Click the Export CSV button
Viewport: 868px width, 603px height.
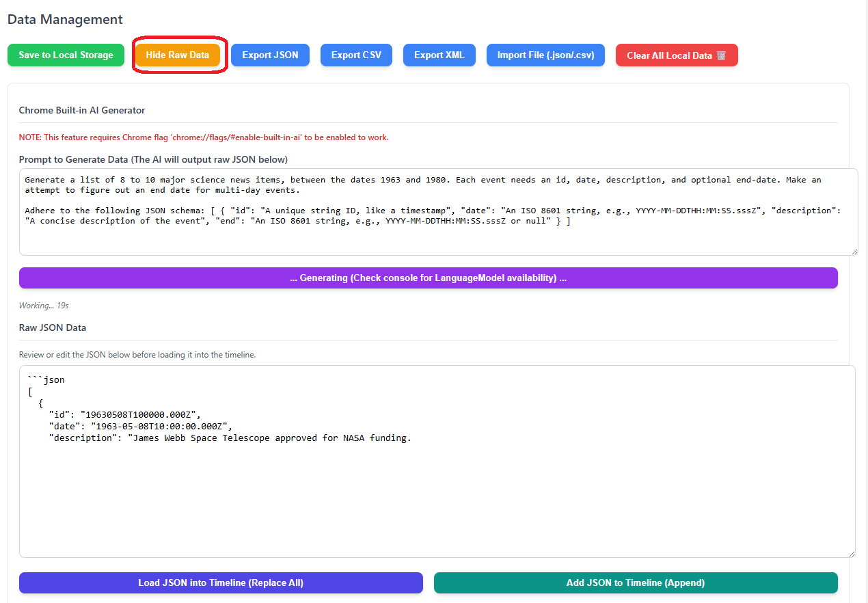356,55
